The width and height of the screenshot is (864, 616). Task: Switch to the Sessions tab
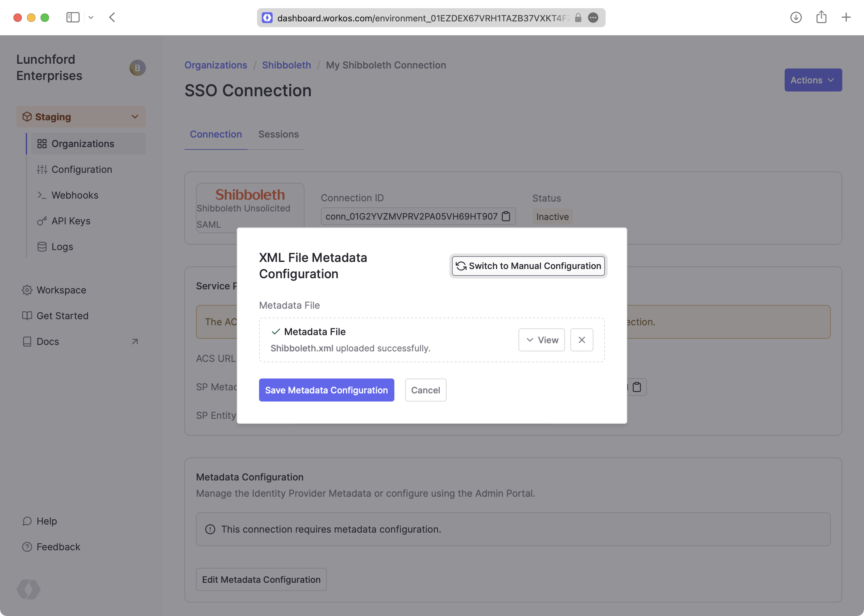(278, 134)
